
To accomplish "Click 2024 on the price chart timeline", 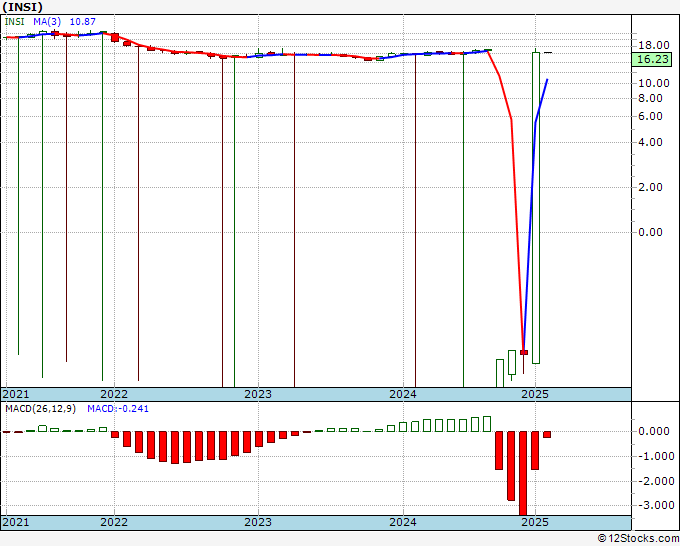I will pyautogui.click(x=403, y=394).
